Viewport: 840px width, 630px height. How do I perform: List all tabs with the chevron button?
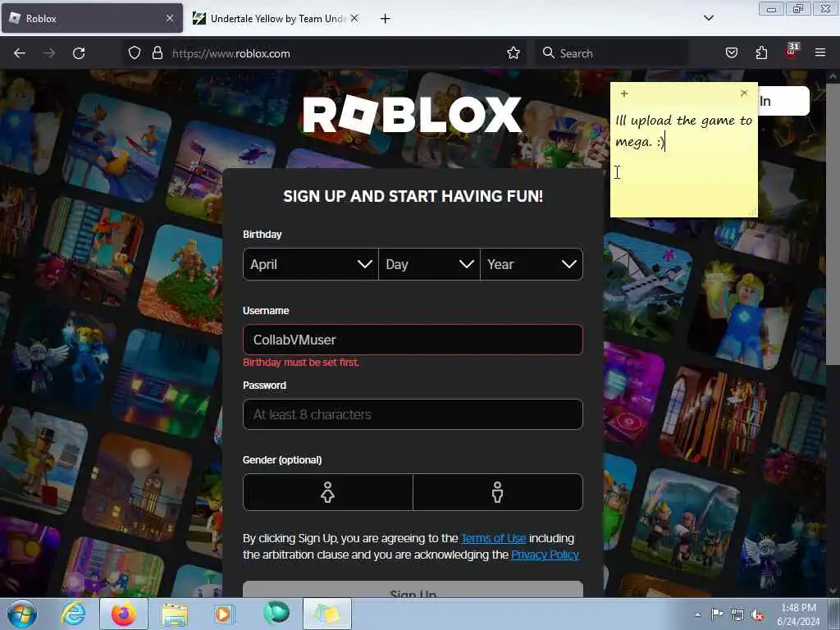point(709,18)
